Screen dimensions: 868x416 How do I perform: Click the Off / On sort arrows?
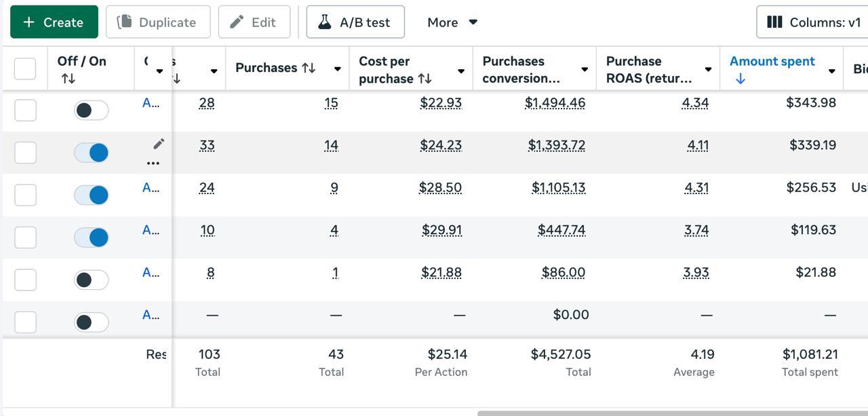point(68,79)
